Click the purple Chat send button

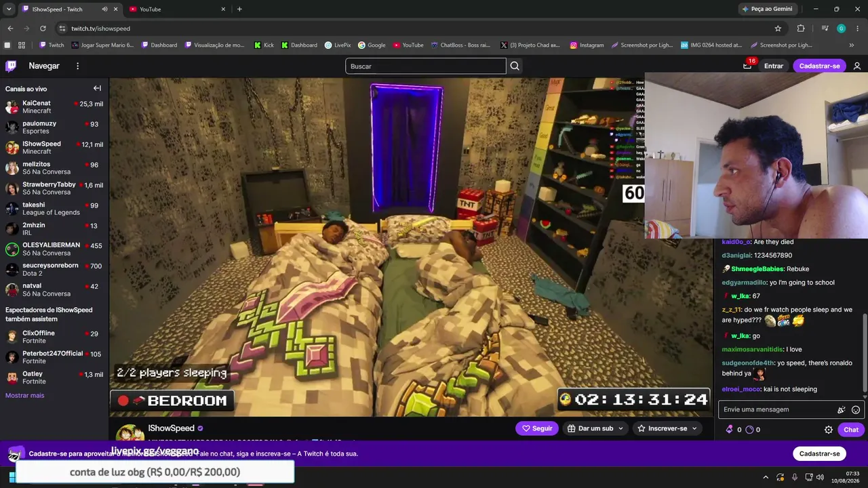point(851,430)
